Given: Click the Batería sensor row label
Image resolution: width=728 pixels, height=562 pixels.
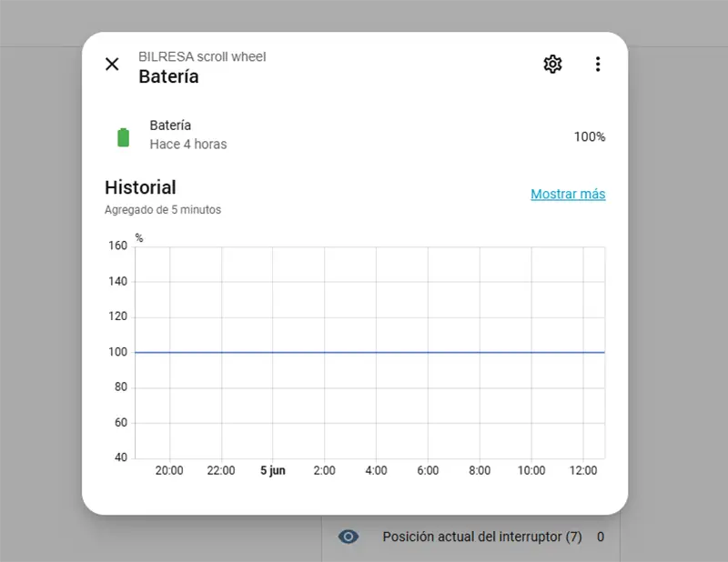Looking at the screenshot, I should [x=170, y=125].
